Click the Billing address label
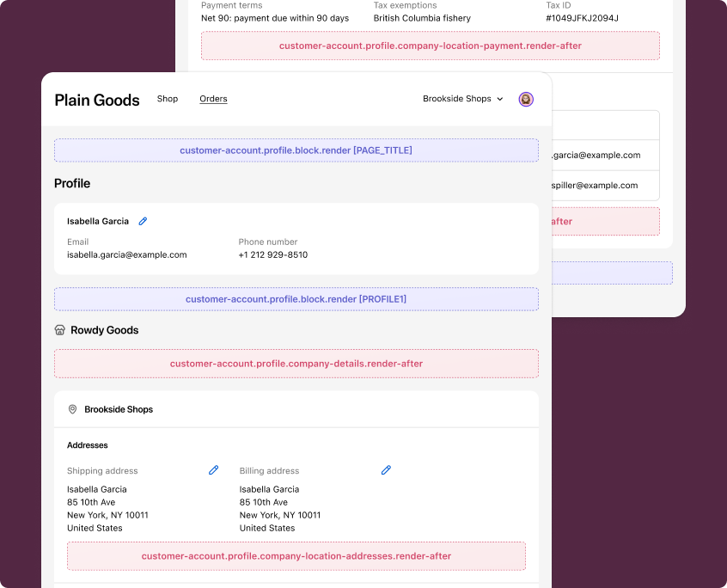Image resolution: width=727 pixels, height=588 pixels. (x=269, y=471)
